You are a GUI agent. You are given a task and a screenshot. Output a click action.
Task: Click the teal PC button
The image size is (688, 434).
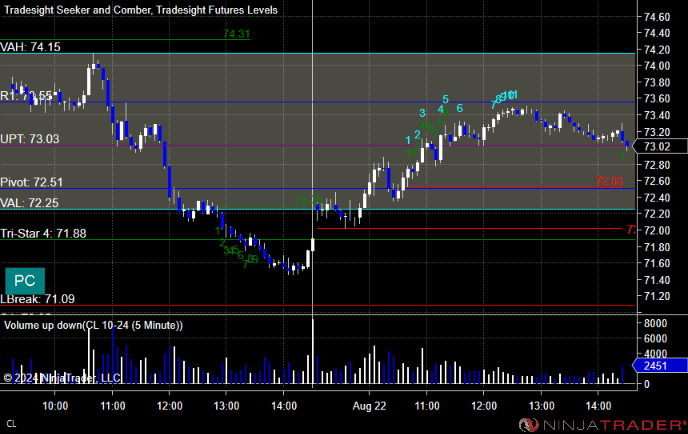(25, 281)
